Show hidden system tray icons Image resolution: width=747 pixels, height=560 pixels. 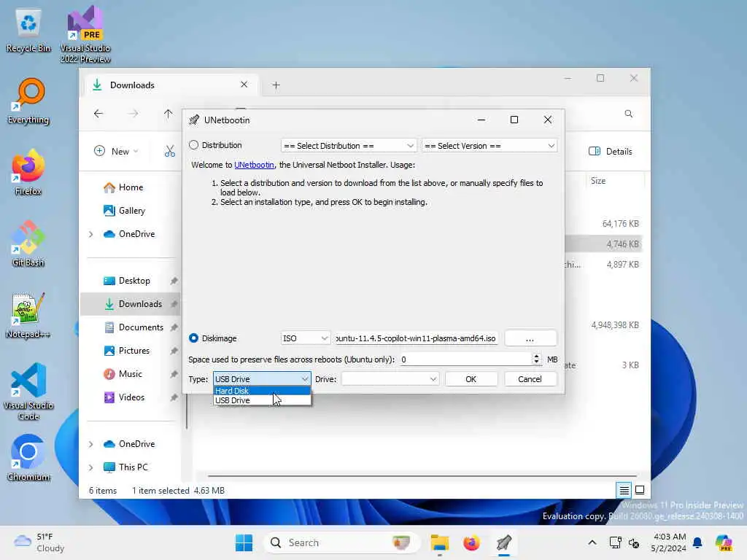click(x=592, y=542)
